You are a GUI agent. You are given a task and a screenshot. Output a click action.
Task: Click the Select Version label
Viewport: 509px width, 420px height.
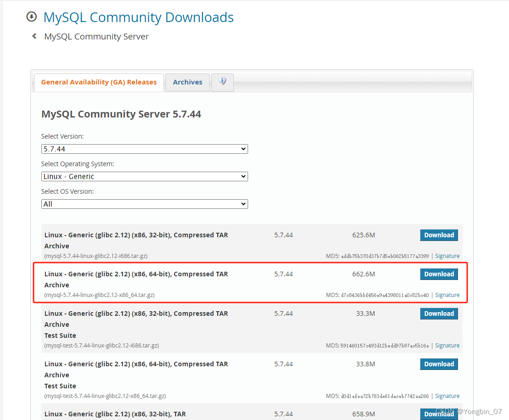click(x=62, y=136)
